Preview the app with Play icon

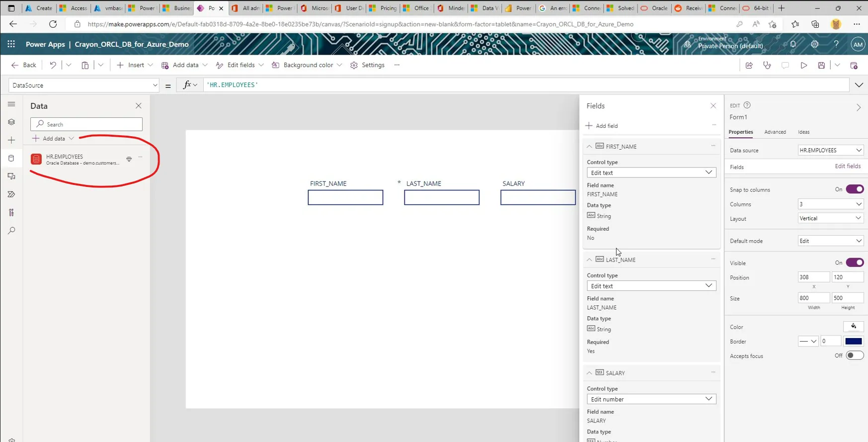[x=803, y=65]
